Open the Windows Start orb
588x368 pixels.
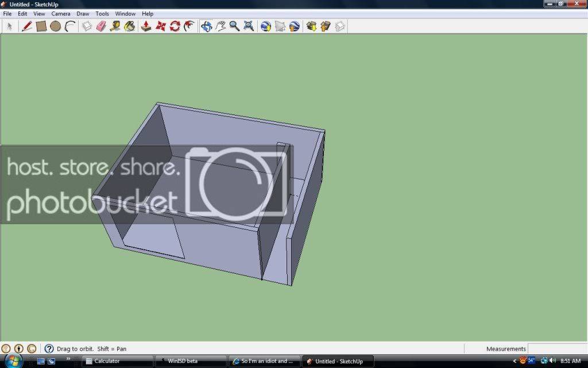tap(13, 361)
